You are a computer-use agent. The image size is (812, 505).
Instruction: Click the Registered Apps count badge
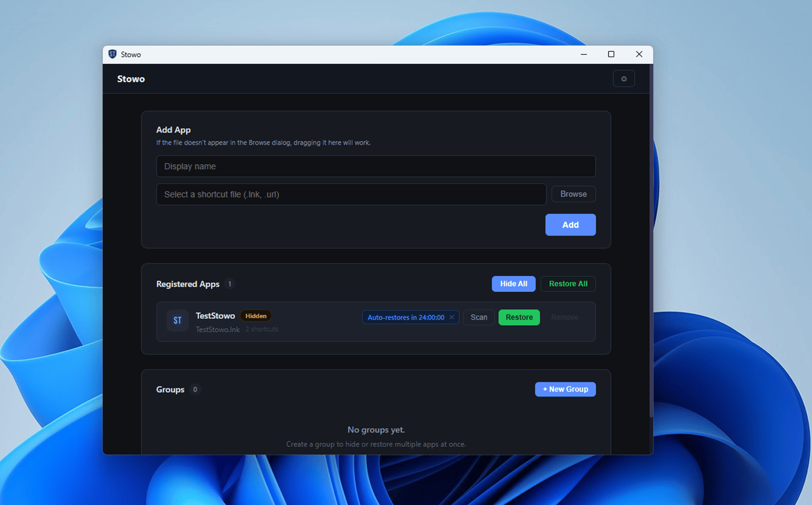(x=230, y=284)
